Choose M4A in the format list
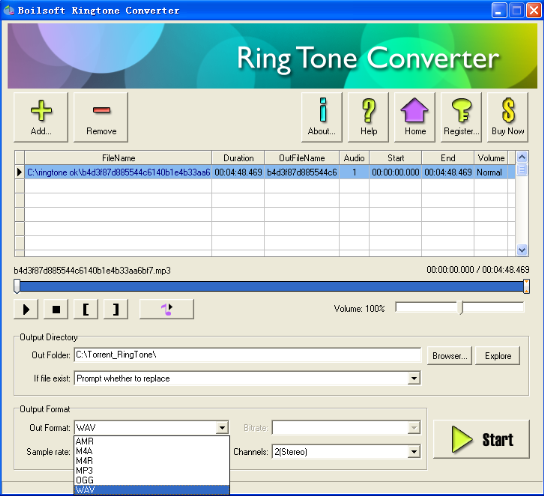 (x=152, y=451)
